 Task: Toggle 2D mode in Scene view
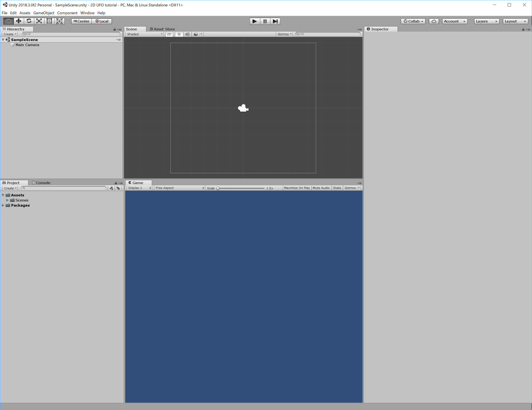[169, 34]
